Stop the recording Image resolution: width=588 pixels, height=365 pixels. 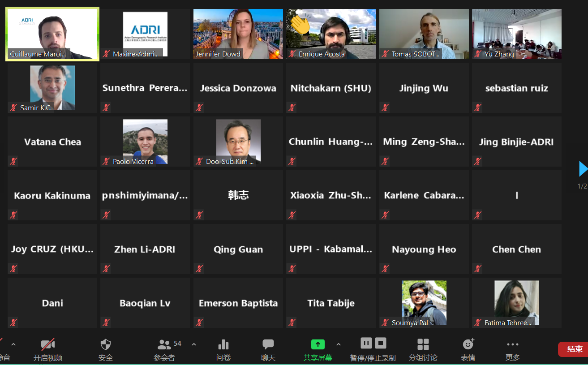[381, 344]
